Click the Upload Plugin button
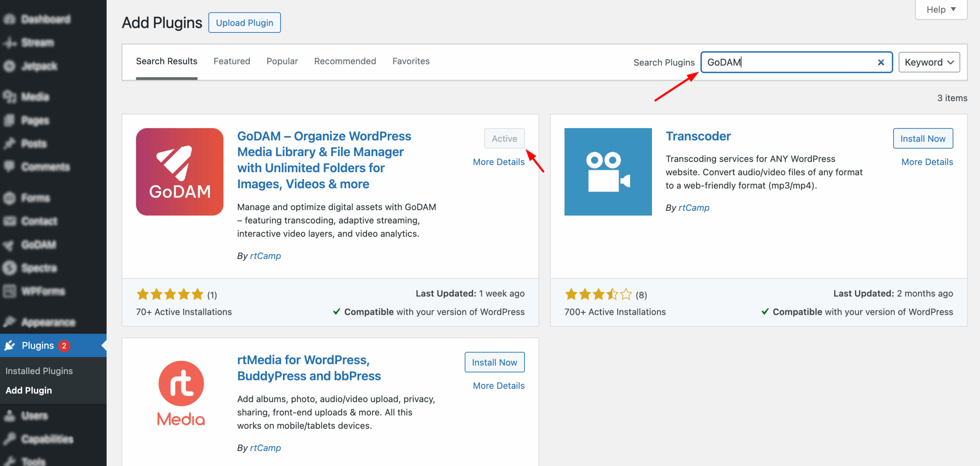 244,23
